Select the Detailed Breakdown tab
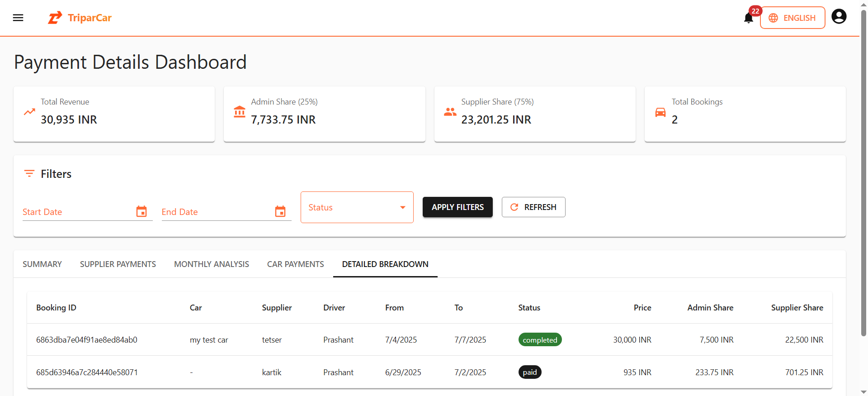Screen dimensions: 868x396 (x=385, y=264)
